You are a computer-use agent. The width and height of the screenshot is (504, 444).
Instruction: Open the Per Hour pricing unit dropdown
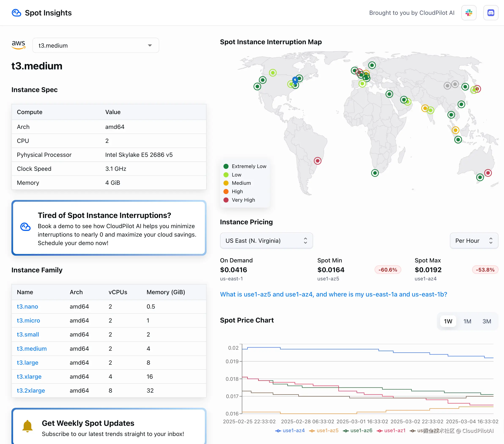pos(473,241)
